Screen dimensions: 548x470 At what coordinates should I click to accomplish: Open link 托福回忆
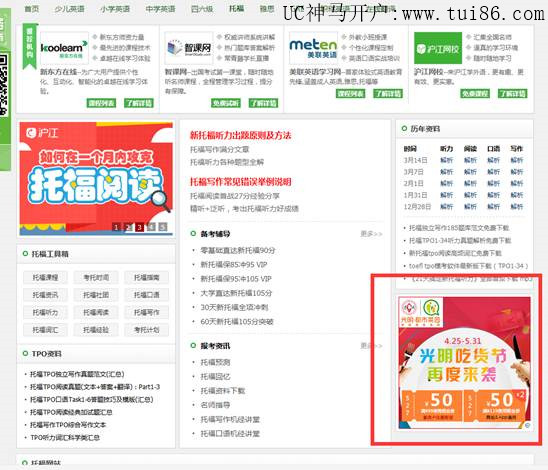(x=215, y=377)
